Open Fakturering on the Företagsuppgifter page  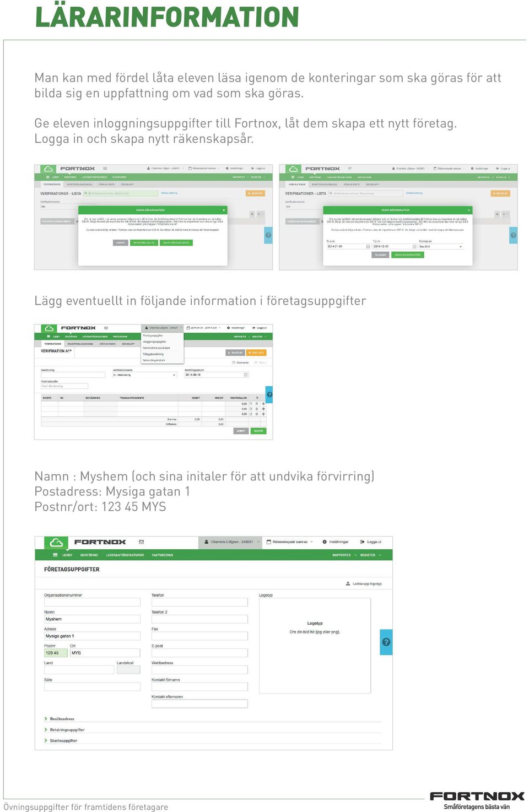click(x=163, y=555)
